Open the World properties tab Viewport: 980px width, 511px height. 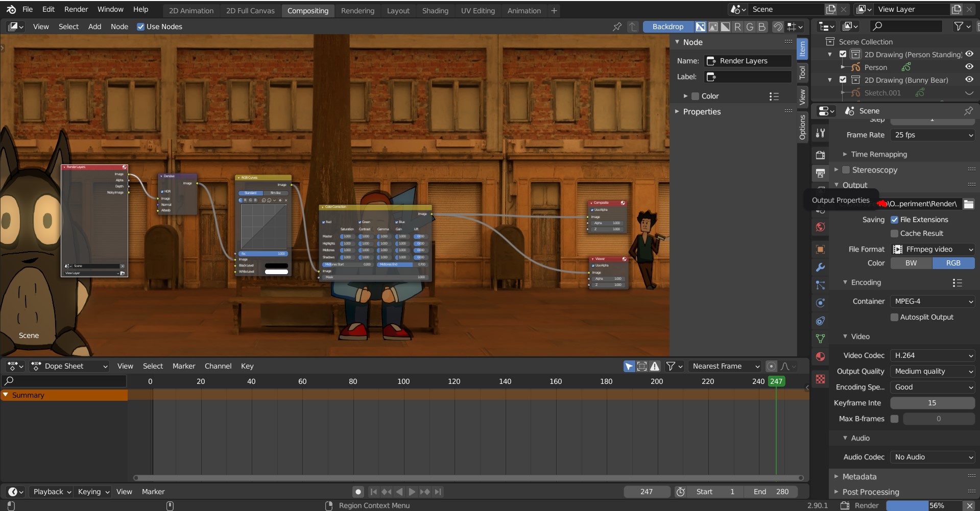point(820,227)
